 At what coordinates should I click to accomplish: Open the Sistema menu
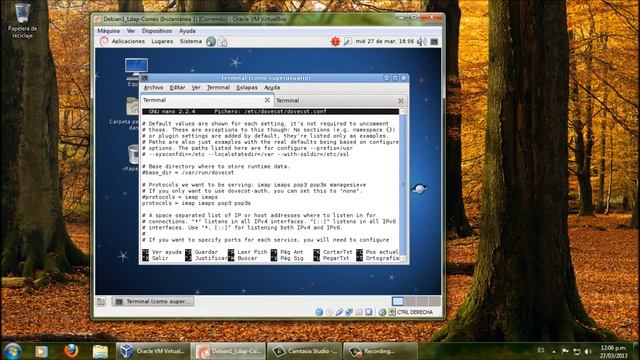pyautogui.click(x=191, y=41)
